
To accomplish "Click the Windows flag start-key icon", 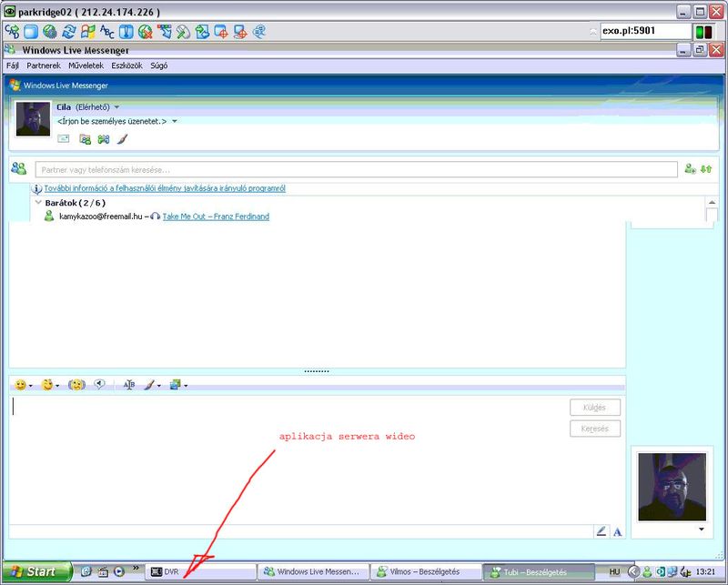I will pyautogui.click(x=87, y=32).
